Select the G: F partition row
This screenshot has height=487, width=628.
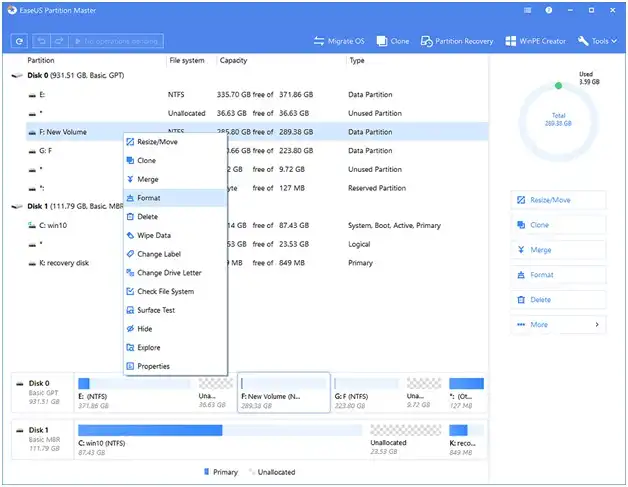(256, 151)
